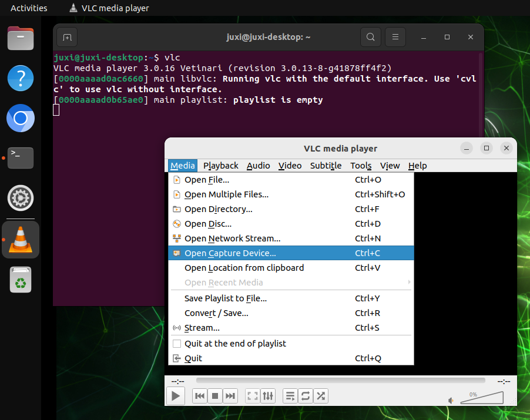Choose Save Playlist to File
This screenshot has height=420, width=530.
coord(291,298)
